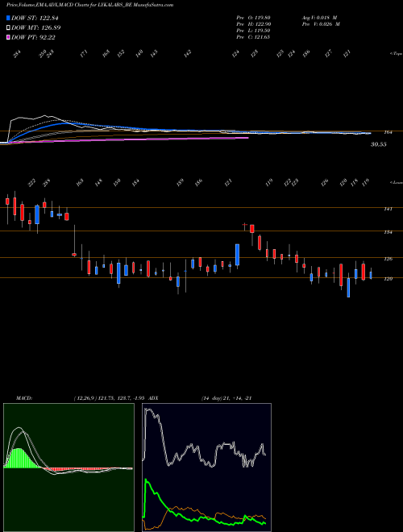Click the magenta DOW PT legend swatch
Viewport: 403px width, 532px height.
point(8,37)
